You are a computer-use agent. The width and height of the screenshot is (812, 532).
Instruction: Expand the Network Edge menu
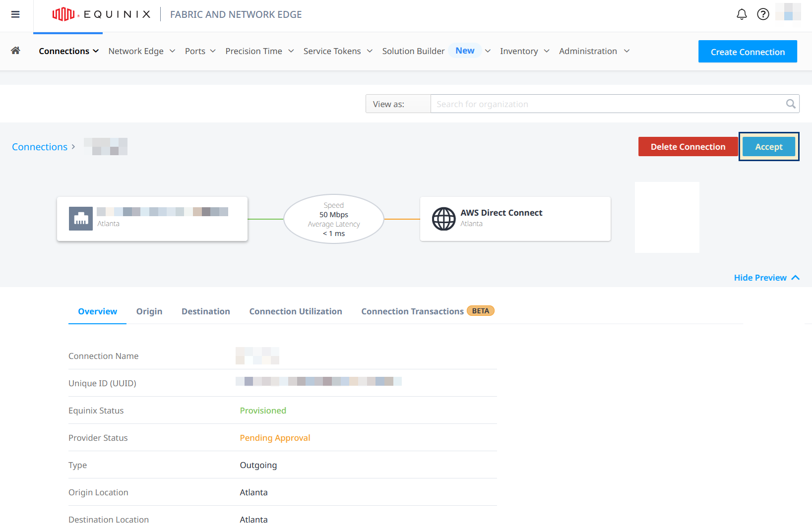point(142,51)
